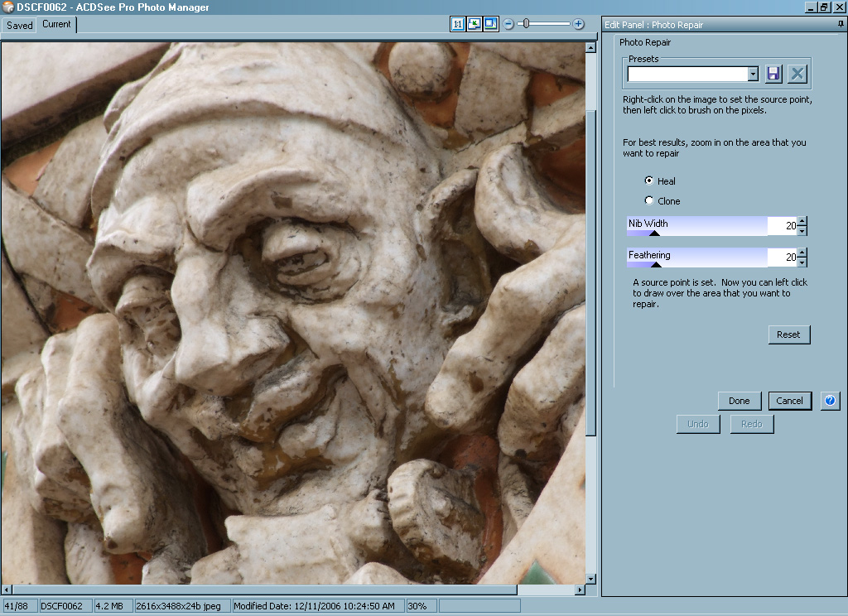This screenshot has height=616, width=848.
Task: Click on the Nib Width slider
Action: pyautogui.click(x=697, y=227)
